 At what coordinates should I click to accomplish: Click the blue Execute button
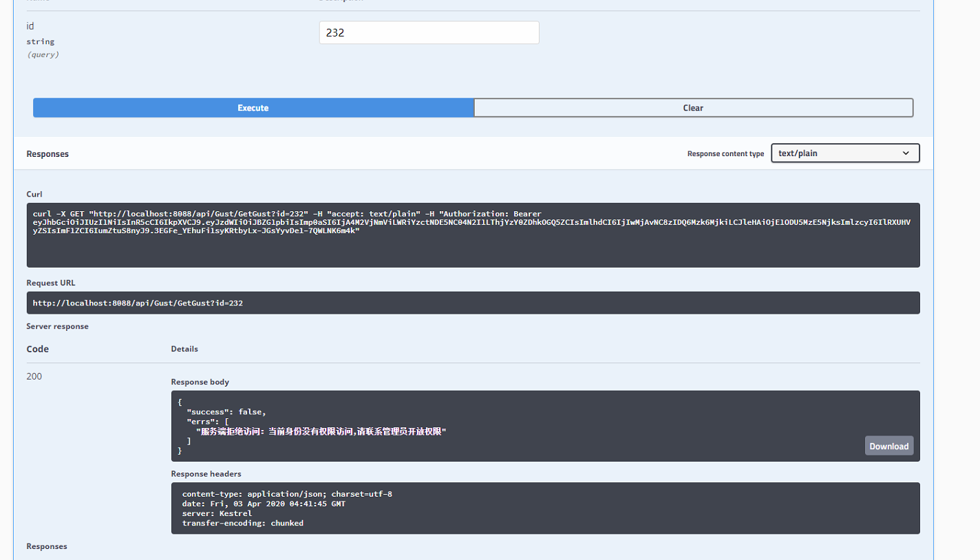253,108
